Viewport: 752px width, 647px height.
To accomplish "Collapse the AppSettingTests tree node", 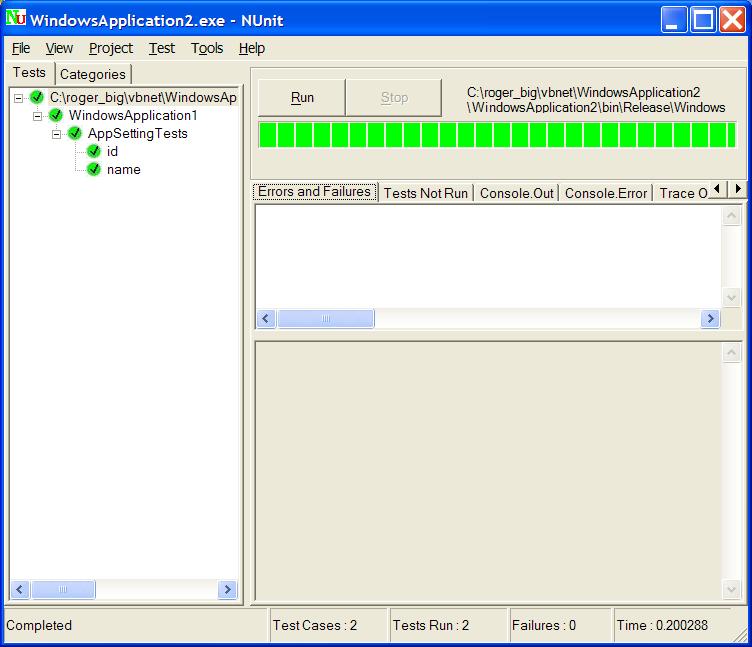I will (56, 134).
